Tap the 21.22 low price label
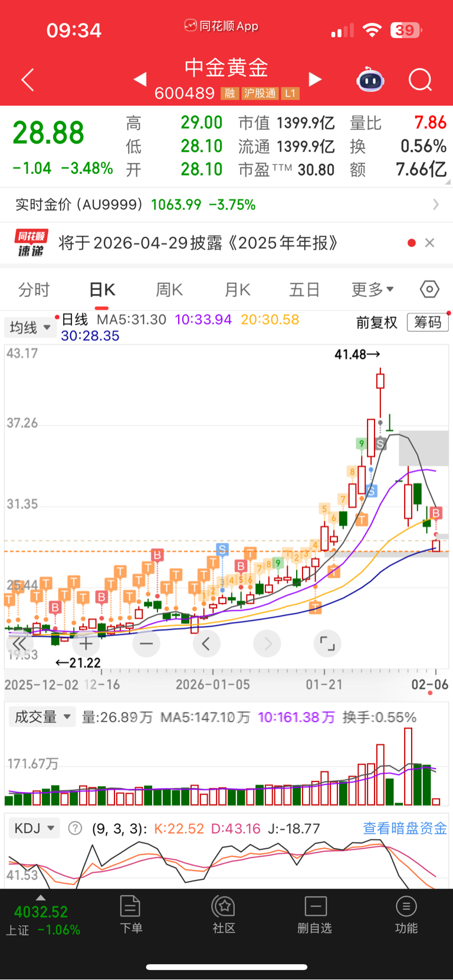The image size is (453, 980). pyautogui.click(x=78, y=662)
